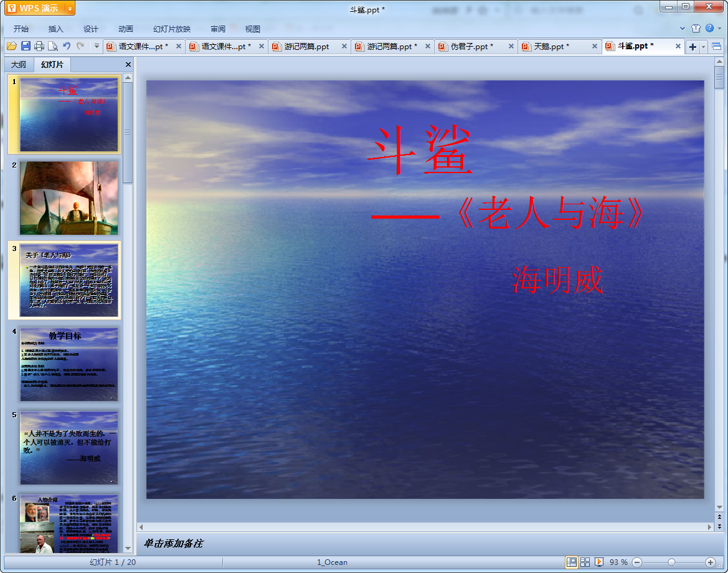Select the slide 5 thumbnail with Hemingway quote
This screenshot has height=573, width=728.
point(69,447)
